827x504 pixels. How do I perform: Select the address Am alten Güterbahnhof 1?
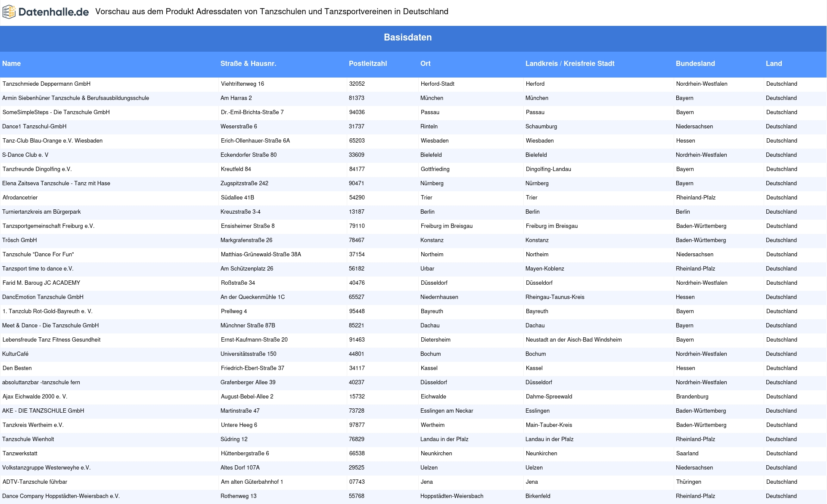(252, 482)
